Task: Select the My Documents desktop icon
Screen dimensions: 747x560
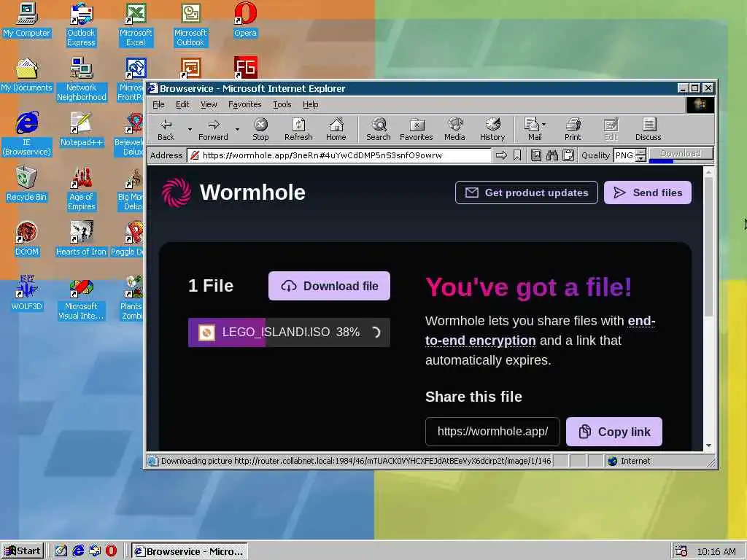Action: point(26,75)
